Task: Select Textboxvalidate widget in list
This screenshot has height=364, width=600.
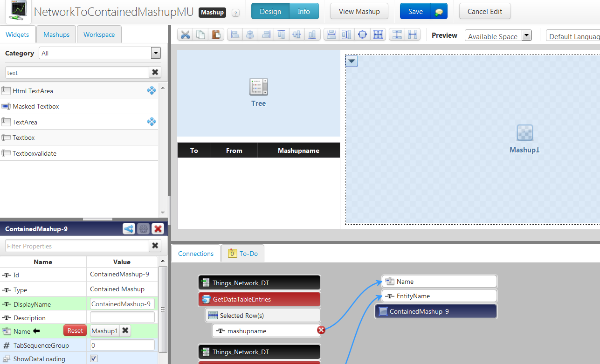Action: coord(79,153)
